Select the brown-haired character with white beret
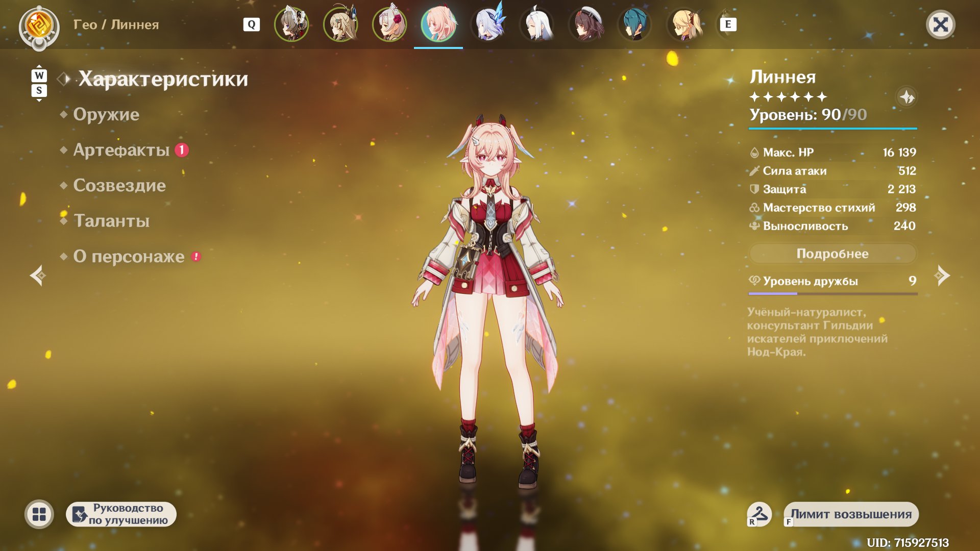This screenshot has height=551, width=980. click(x=586, y=24)
